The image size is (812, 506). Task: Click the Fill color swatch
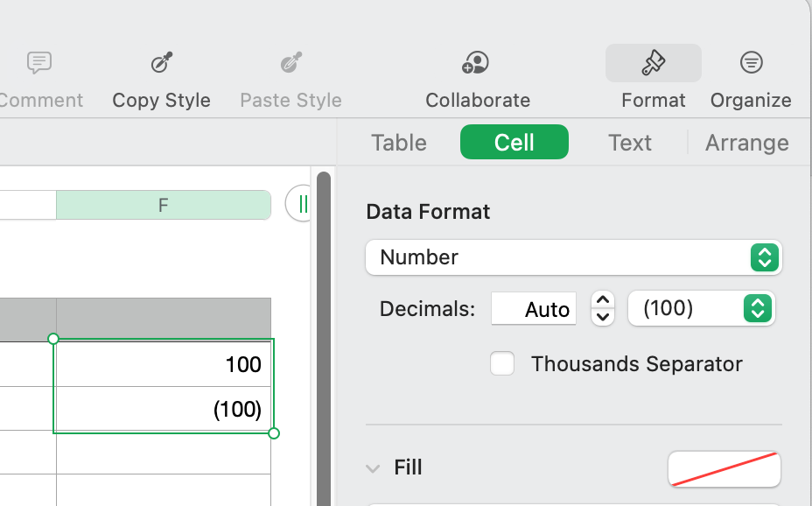tap(724, 469)
